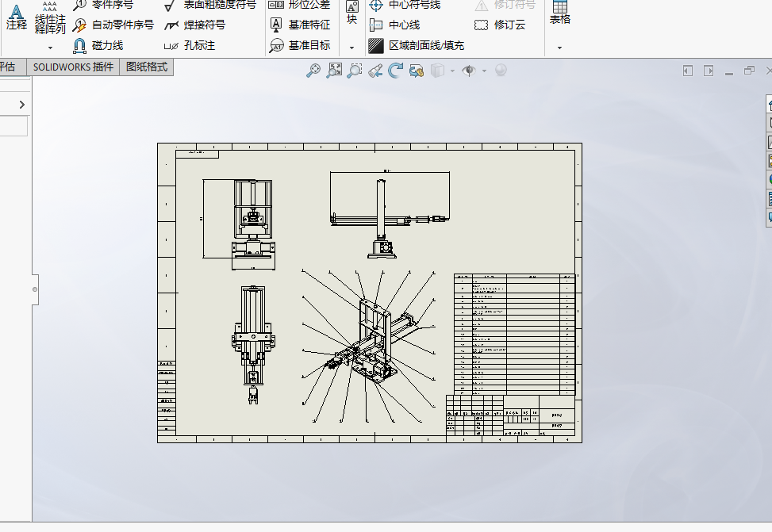Expand the 线性注释阵列 dropdown arrow
Image resolution: width=772 pixels, height=532 pixels.
(x=50, y=48)
